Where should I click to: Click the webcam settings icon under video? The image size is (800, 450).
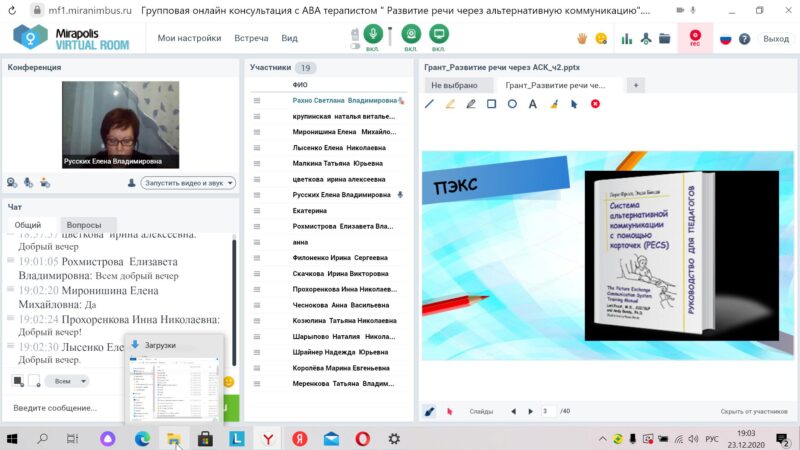12,183
